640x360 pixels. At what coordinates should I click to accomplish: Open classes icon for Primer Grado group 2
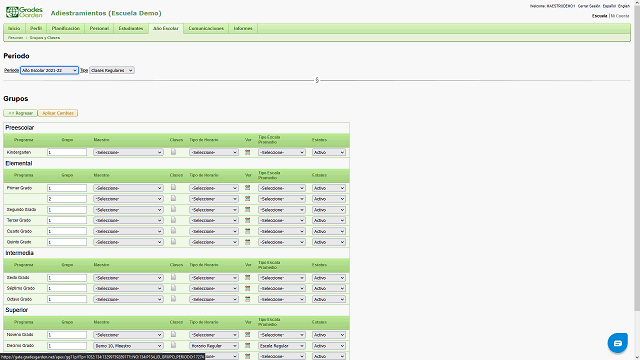[x=173, y=198]
